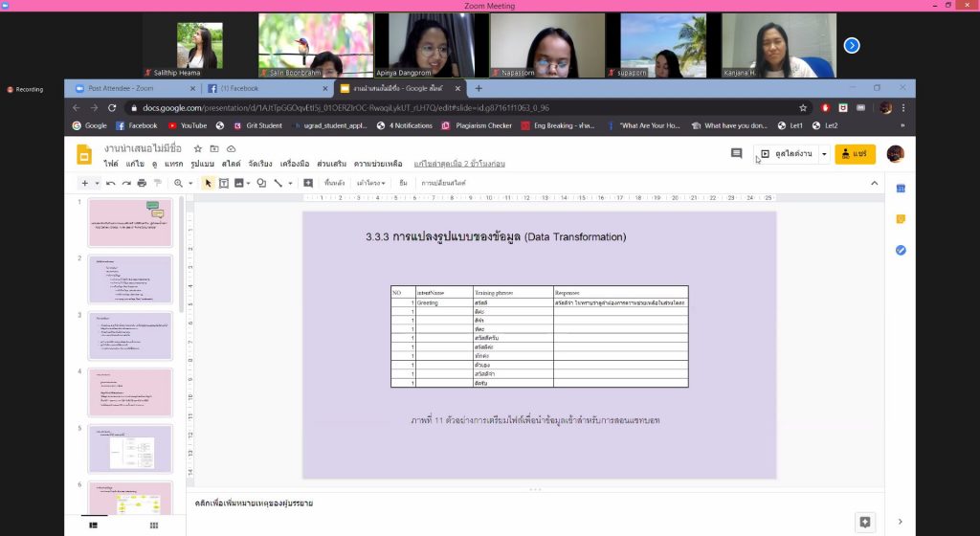The image size is (980, 536).
Task: Select the shape insert tool
Action: 260,183
